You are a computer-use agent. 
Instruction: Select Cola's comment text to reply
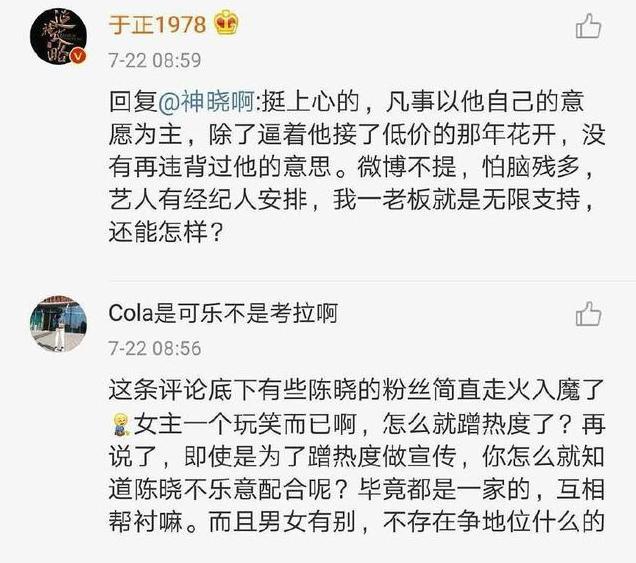coord(357,456)
